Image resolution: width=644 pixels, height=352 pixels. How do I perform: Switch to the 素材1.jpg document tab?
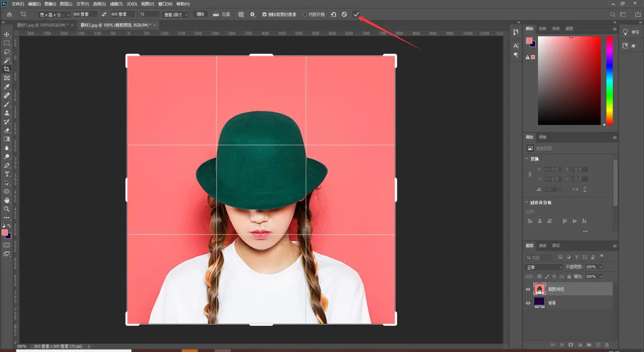coord(42,25)
